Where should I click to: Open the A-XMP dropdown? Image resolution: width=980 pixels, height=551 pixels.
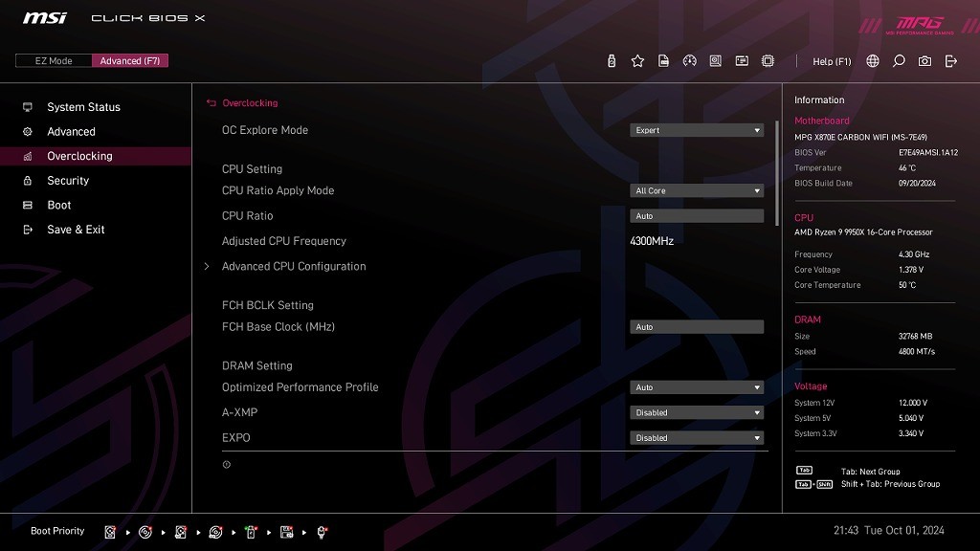click(x=697, y=413)
